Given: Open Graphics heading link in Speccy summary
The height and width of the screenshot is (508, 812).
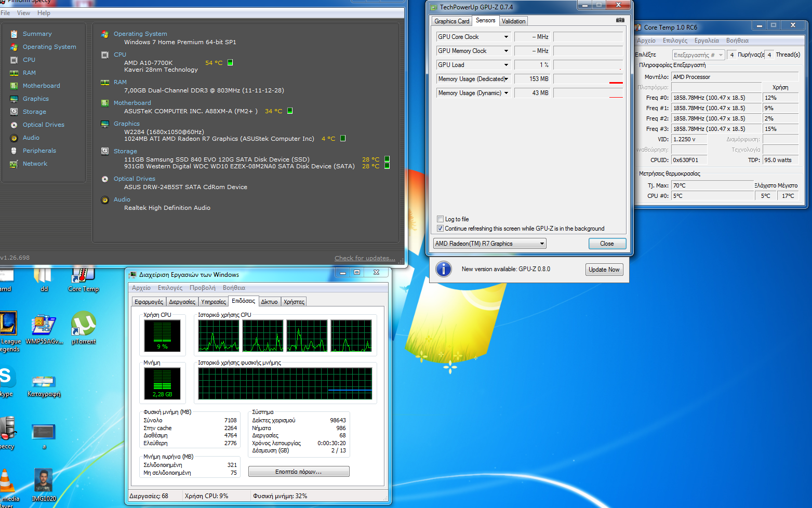Looking at the screenshot, I should coord(127,124).
